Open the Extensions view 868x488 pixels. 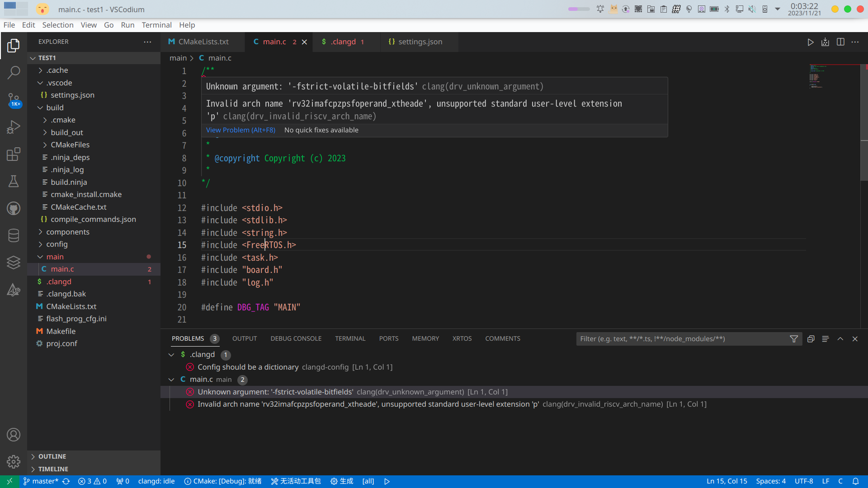(14, 154)
